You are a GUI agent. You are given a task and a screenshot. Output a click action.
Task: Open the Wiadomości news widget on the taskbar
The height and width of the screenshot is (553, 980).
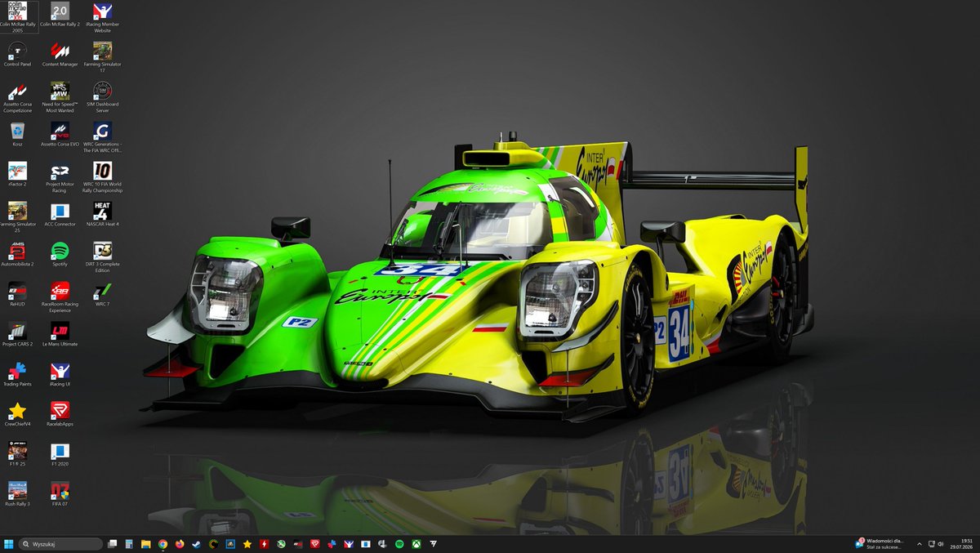tap(880, 543)
